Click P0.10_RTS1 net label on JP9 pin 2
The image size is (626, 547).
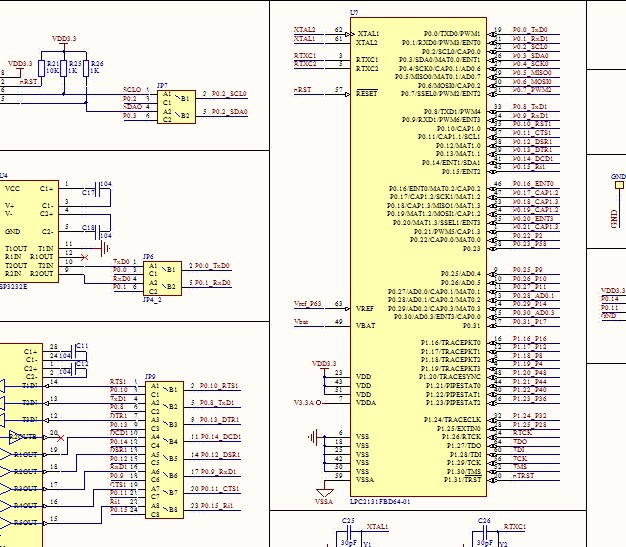219,385
